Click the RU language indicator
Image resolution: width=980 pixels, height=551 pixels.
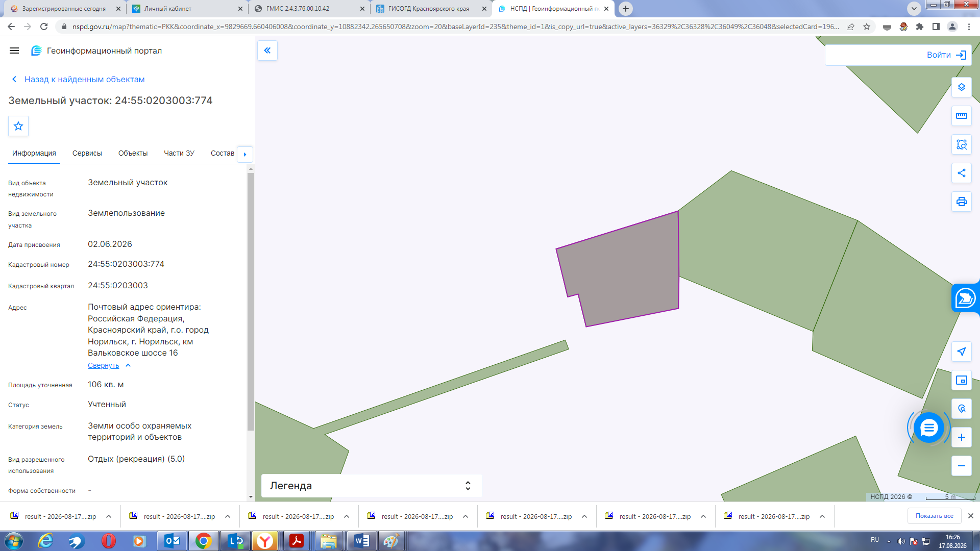tap(875, 540)
